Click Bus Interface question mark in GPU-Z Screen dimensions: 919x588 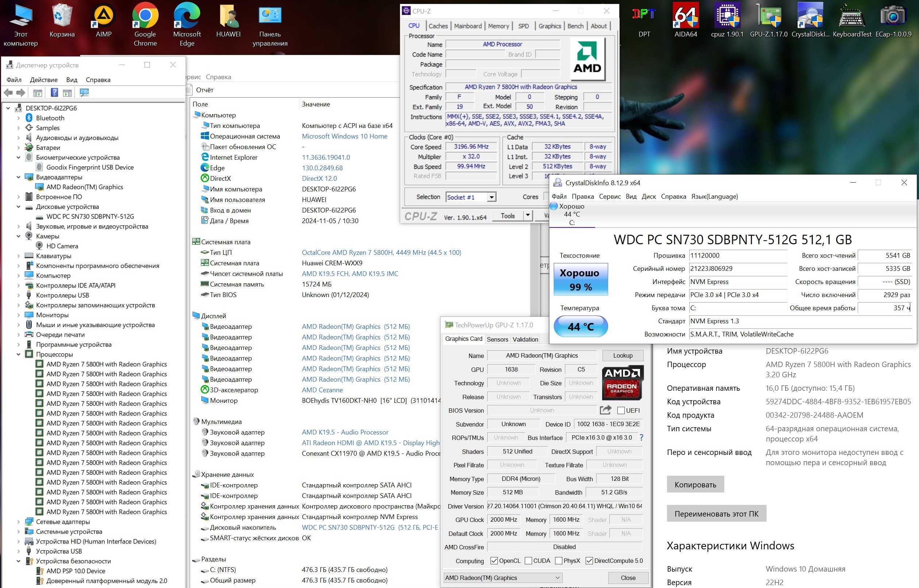coord(641,437)
